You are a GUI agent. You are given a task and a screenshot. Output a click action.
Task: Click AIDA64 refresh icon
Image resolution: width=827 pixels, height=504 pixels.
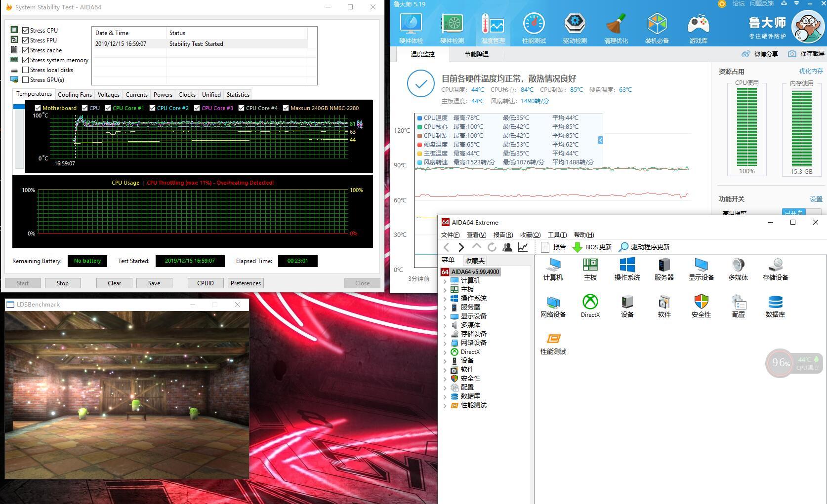492,247
